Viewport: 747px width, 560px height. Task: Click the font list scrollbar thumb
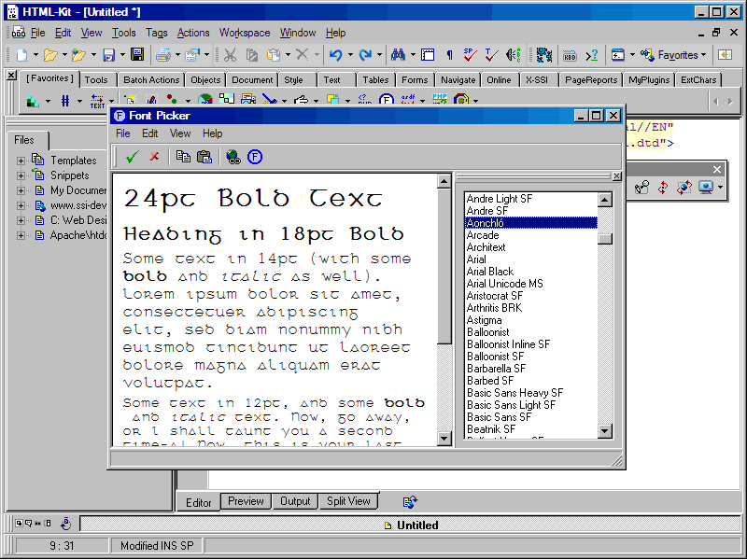[604, 239]
